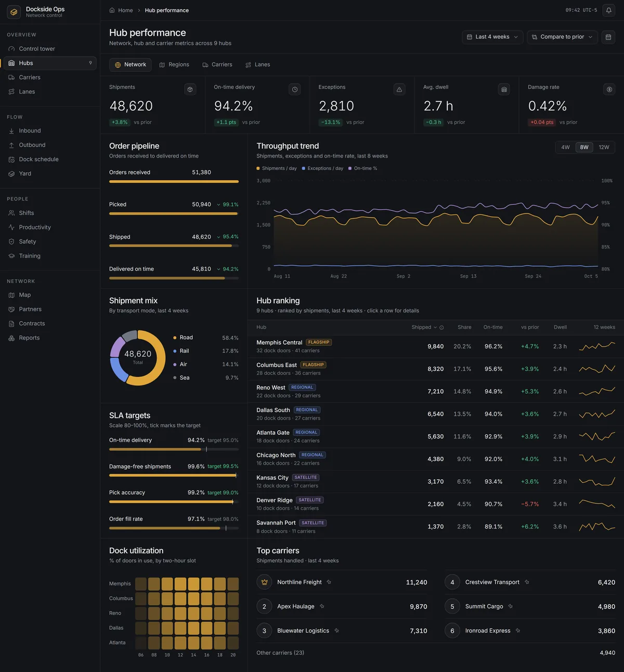624x672 pixels.
Task: Click the Exceptions warning triangle icon
Action: (x=399, y=89)
